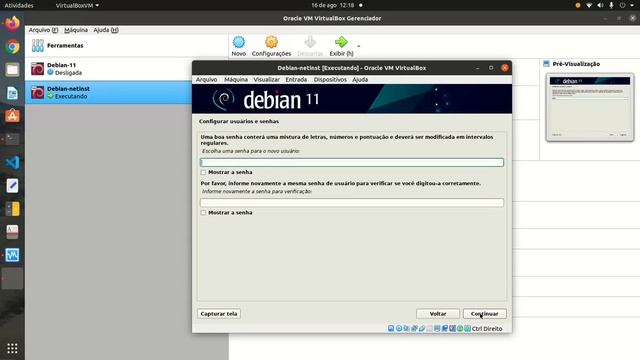This screenshot has width=640, height=360.
Task: Open Arquivo menu in VirtualBox Manager
Action: tap(43, 30)
